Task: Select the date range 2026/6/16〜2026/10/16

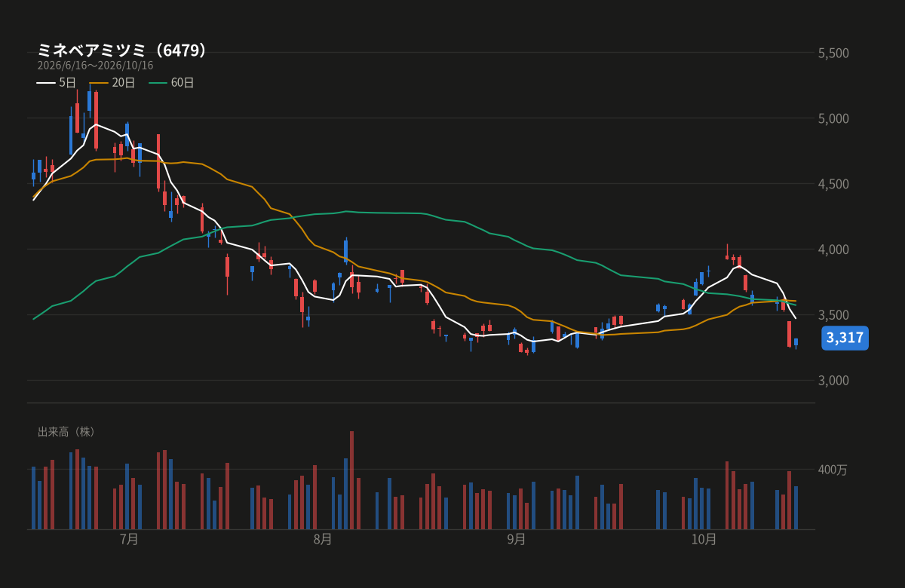Action: pyautogui.click(x=95, y=66)
